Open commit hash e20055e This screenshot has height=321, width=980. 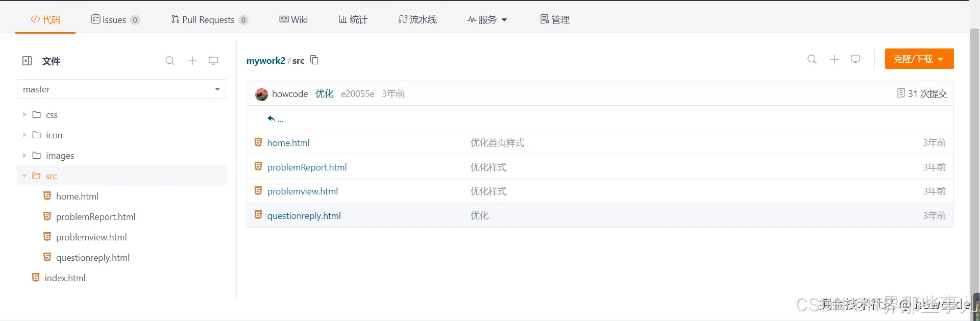pos(357,94)
